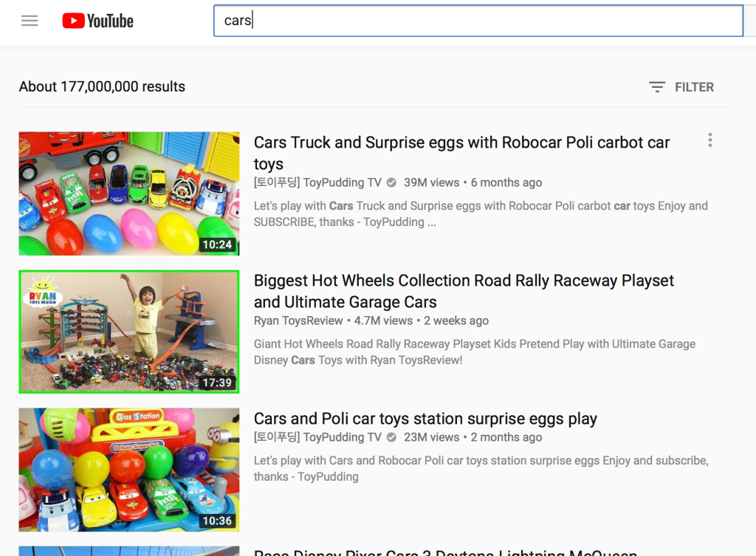Open three-dot menu for Cars Truck video

coord(709,140)
